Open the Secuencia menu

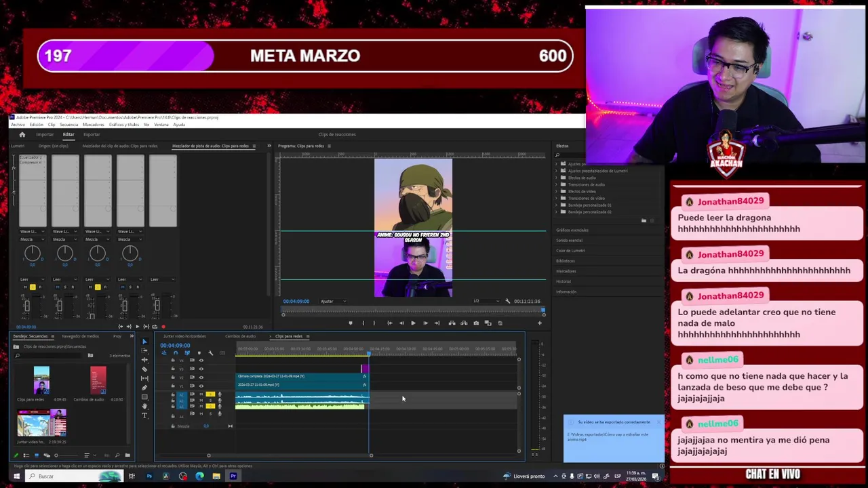68,125
